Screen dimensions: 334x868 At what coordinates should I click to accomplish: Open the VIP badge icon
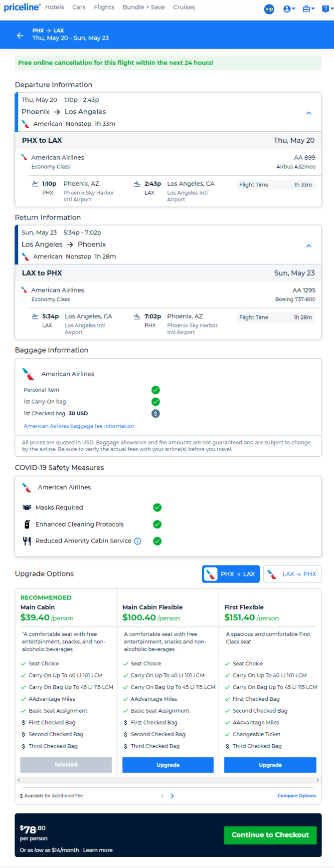(x=269, y=9)
